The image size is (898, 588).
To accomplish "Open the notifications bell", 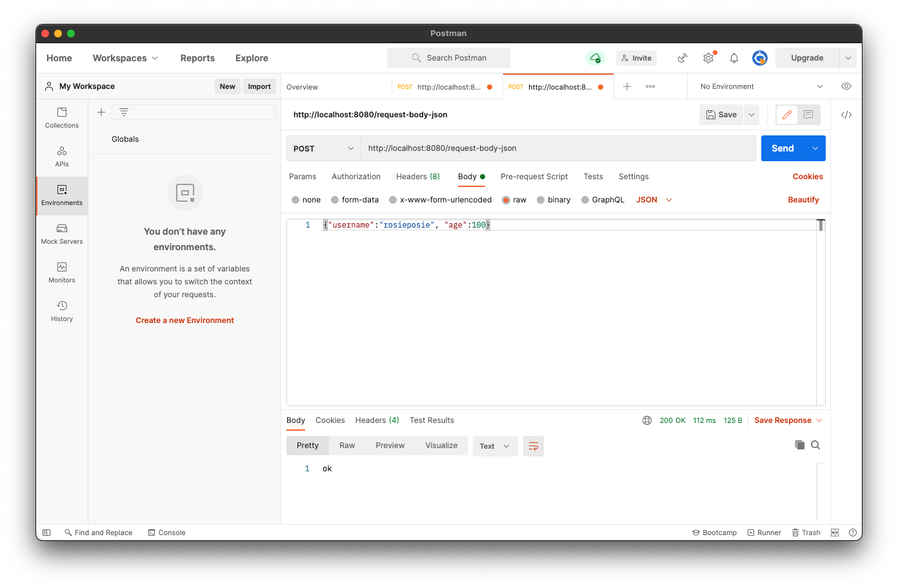I will (734, 58).
